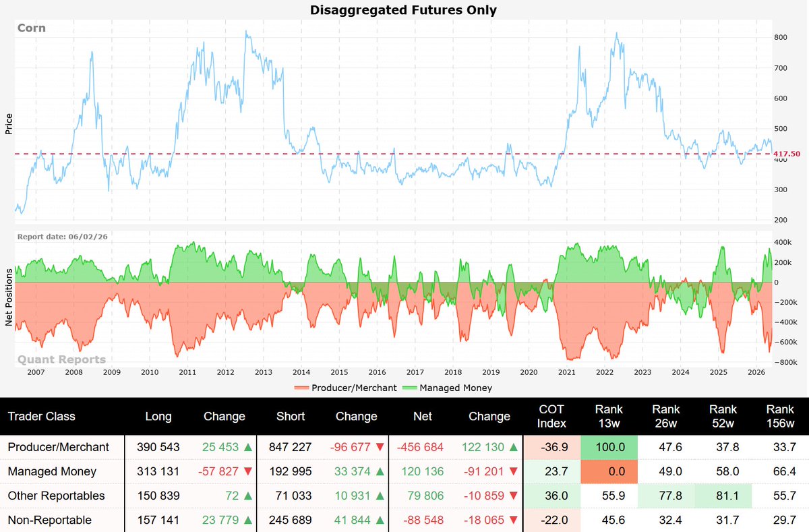Click the Rank 13w column header
Screen dimensions: 809x532
click(x=609, y=416)
